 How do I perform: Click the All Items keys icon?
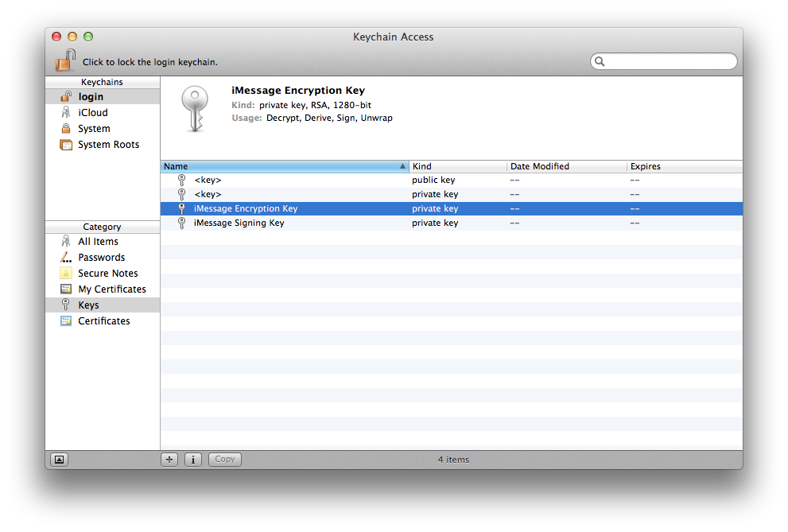pyautogui.click(x=66, y=241)
